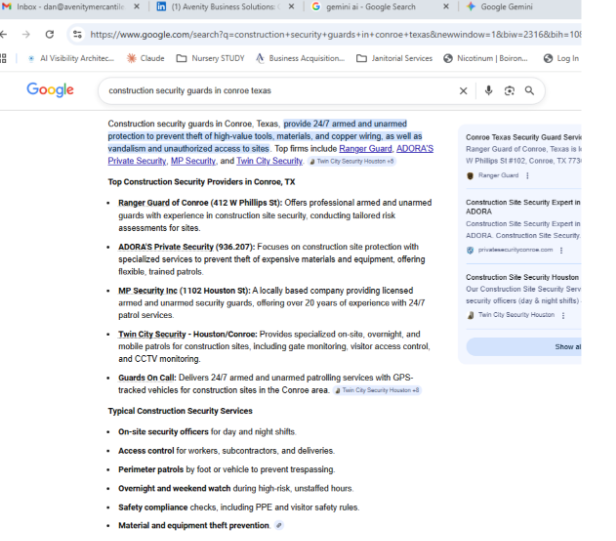Submit search with magnifying glass icon
The image size is (616, 541).
[529, 91]
